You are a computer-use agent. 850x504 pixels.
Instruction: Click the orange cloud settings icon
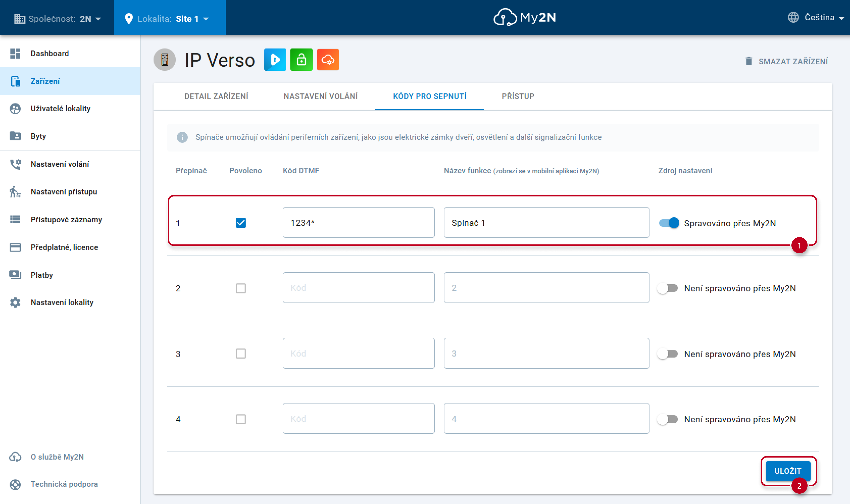click(x=328, y=60)
